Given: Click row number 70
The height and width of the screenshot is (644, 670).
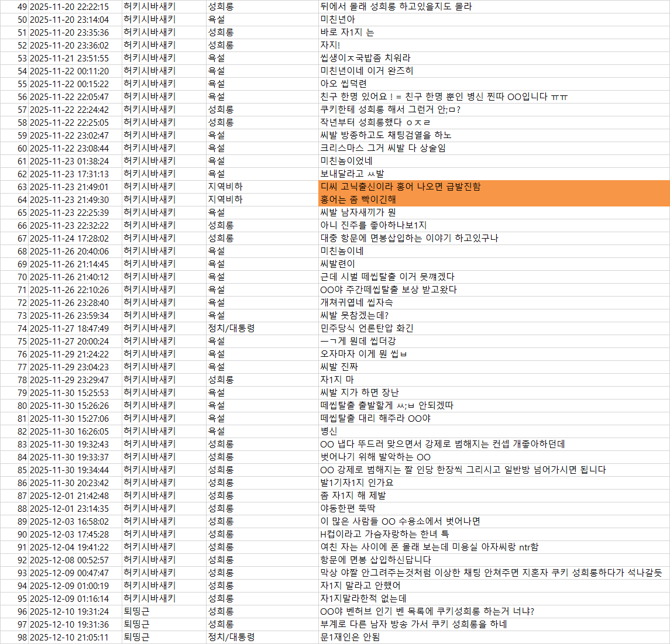Looking at the screenshot, I should (15, 277).
